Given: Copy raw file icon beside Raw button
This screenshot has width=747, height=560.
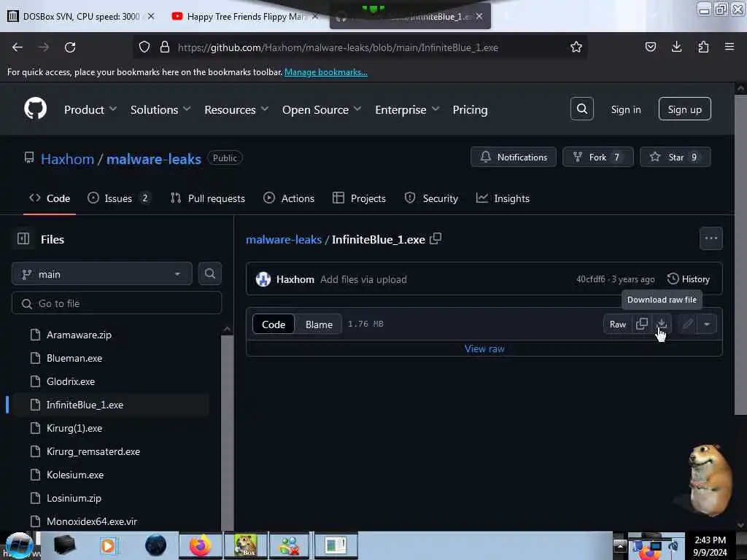Looking at the screenshot, I should point(642,324).
